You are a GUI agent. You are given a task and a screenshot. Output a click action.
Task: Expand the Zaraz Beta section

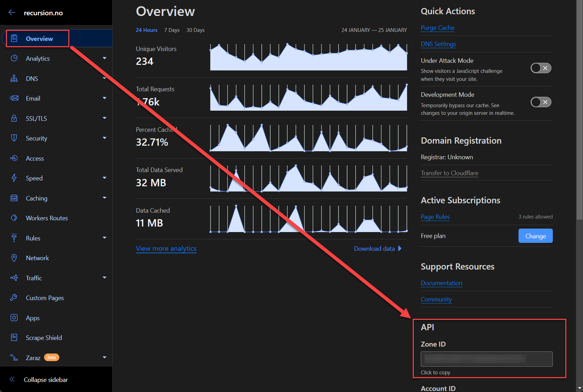(104, 357)
